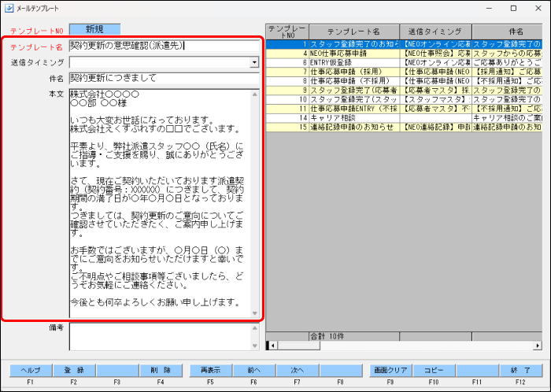
Task: Click the table's horizontal scroll right arrow
Action: point(538,346)
